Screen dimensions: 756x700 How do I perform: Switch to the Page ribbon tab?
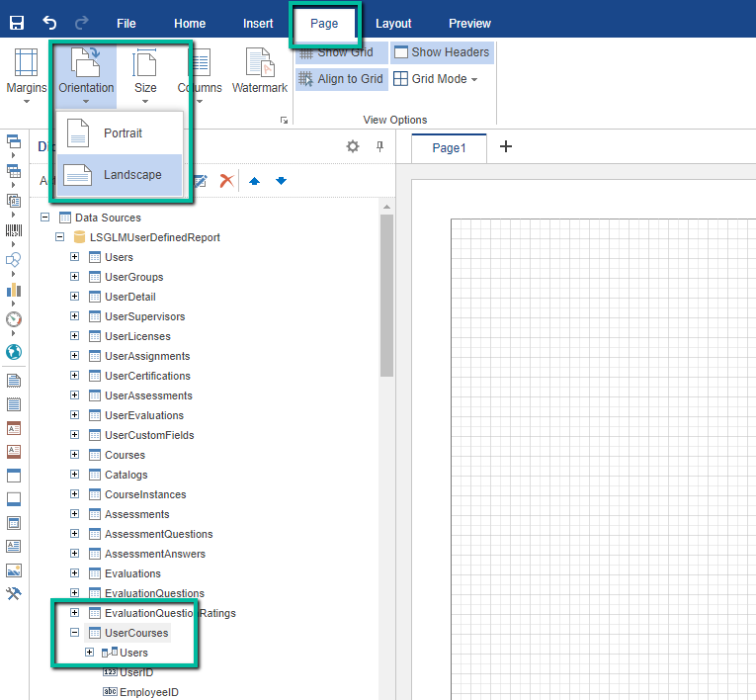click(x=324, y=23)
